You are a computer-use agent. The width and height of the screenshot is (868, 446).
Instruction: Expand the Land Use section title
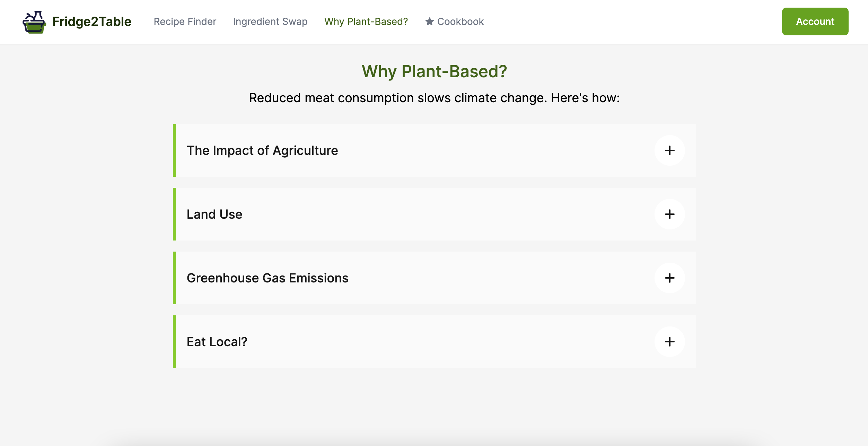pyautogui.click(x=214, y=214)
